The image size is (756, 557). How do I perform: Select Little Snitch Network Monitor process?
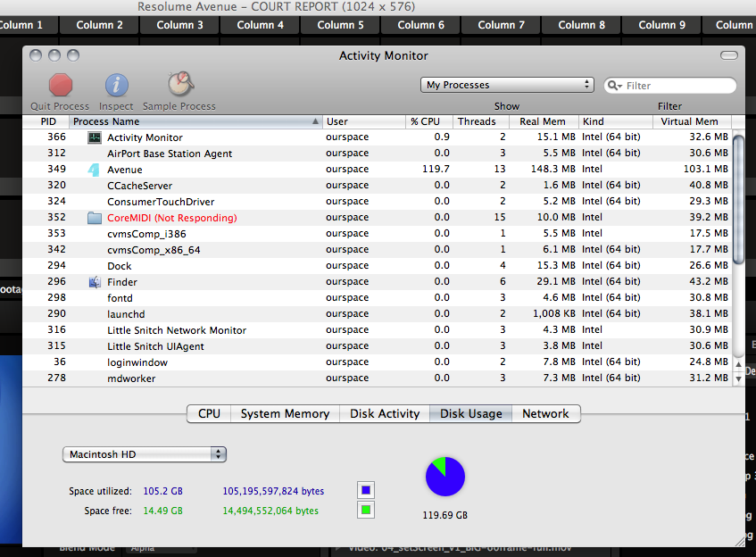coord(377,330)
